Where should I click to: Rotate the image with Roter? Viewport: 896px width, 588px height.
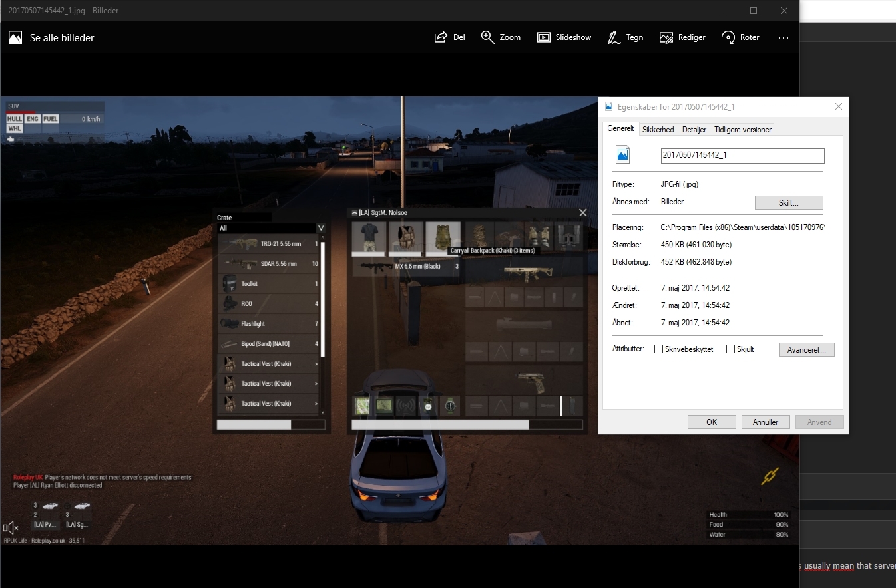pos(740,37)
